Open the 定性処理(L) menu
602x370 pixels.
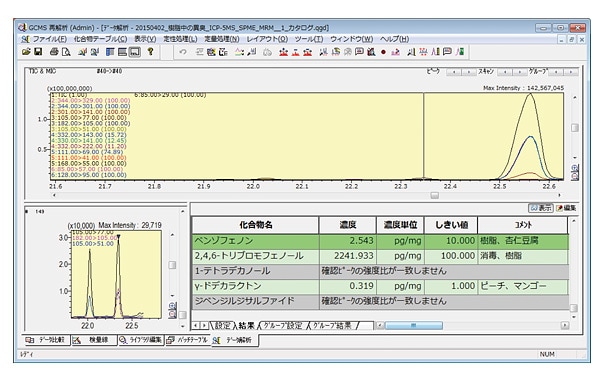pos(180,39)
